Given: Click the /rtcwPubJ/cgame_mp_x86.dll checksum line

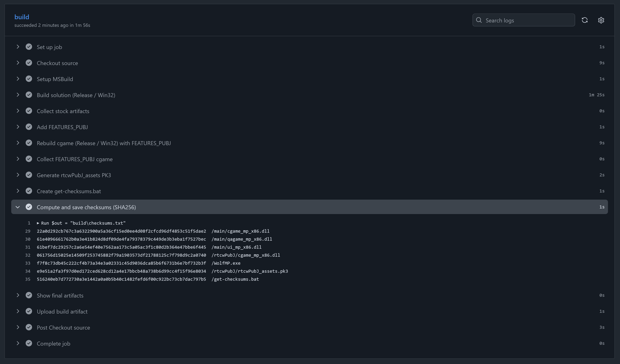Looking at the screenshot, I should 159,255.
